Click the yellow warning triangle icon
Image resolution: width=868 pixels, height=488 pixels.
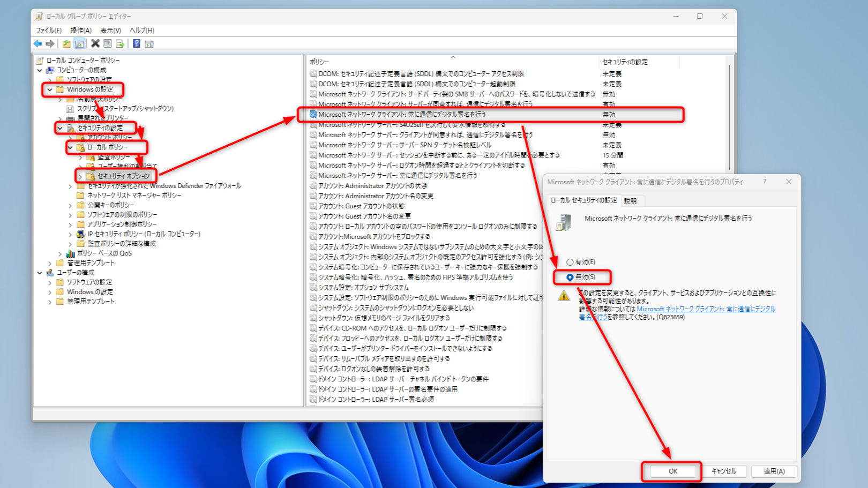point(564,296)
